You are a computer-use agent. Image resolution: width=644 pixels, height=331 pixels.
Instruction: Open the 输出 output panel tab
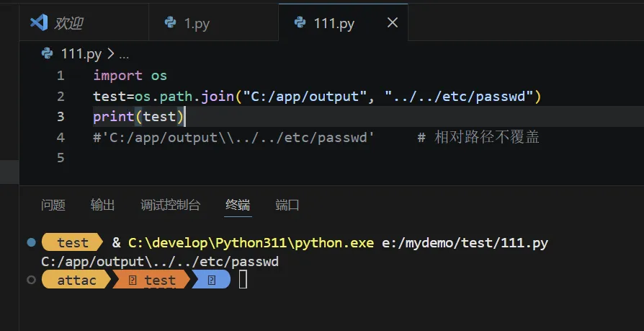103,205
